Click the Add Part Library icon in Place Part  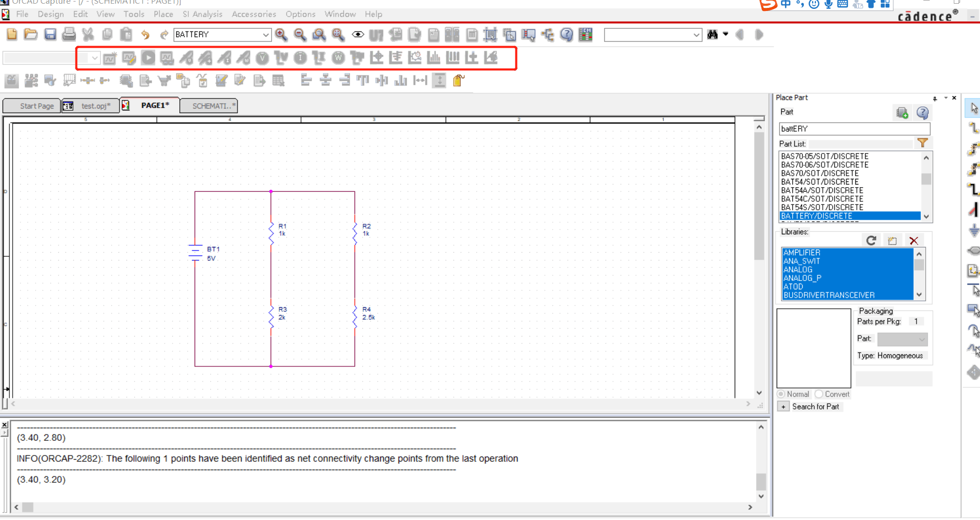(902, 112)
